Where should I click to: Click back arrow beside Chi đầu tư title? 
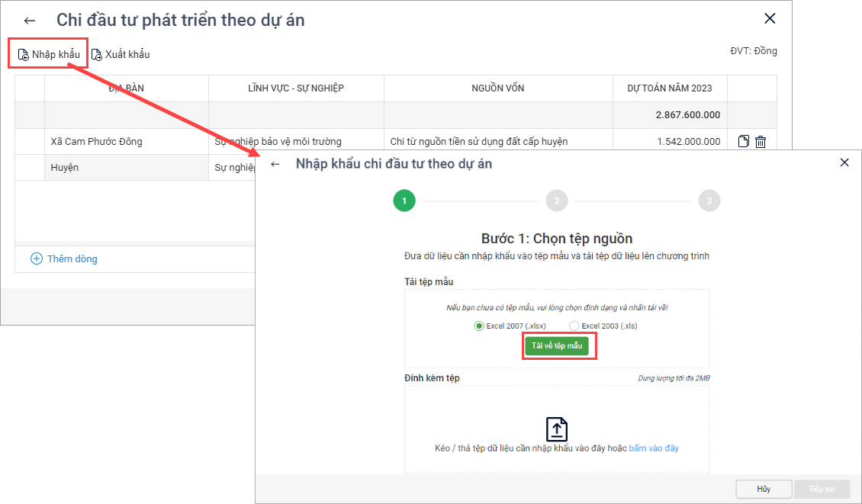[30, 21]
